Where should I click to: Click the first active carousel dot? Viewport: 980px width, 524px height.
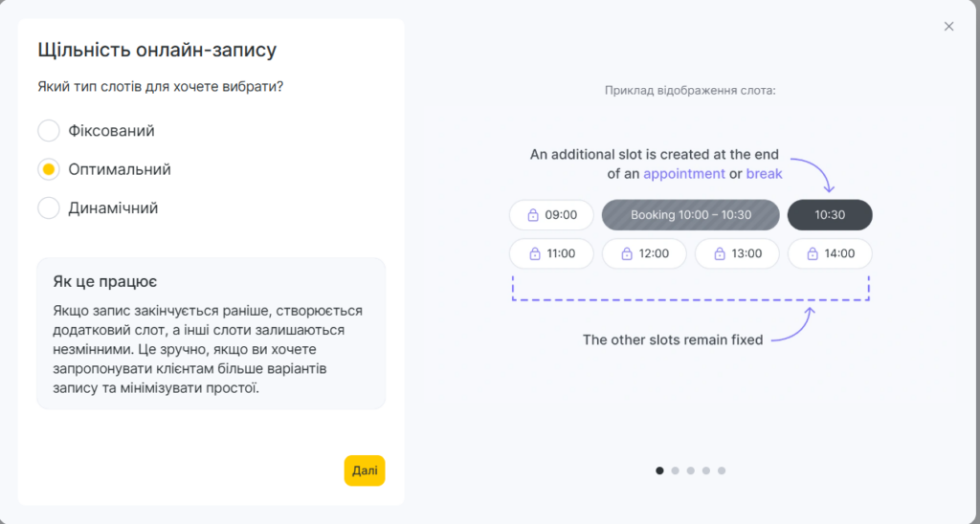pos(659,470)
